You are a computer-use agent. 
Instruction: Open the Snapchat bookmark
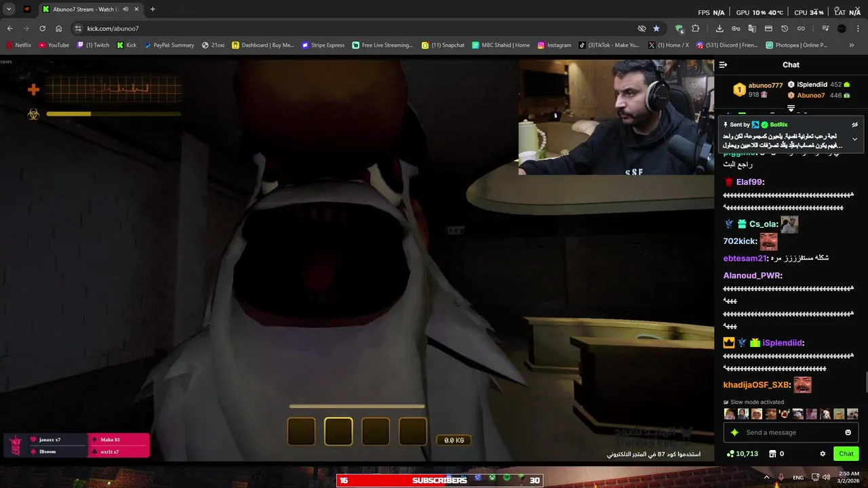click(x=443, y=45)
